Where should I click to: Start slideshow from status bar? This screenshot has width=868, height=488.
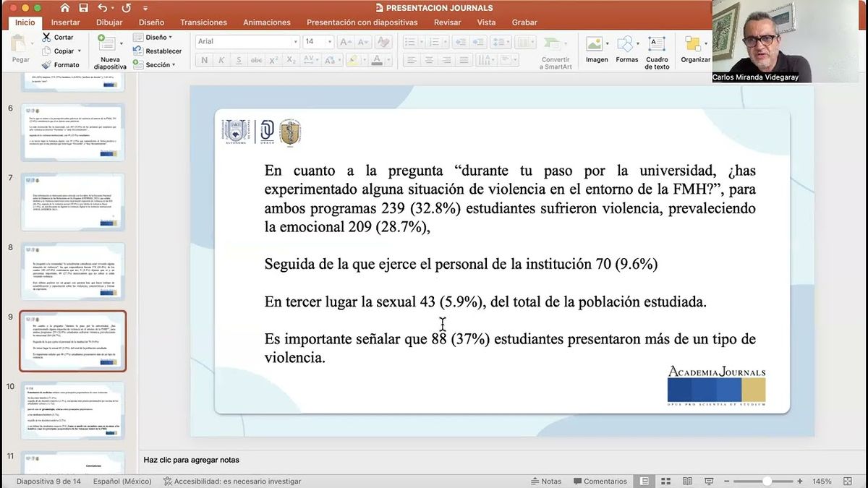pyautogui.click(x=708, y=481)
